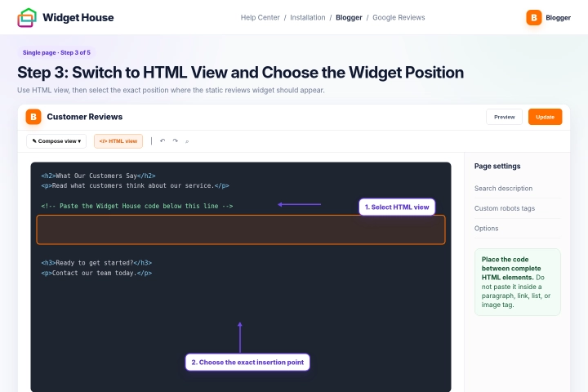
Task: Go to the Installation breadcrumb
Action: coord(308,18)
